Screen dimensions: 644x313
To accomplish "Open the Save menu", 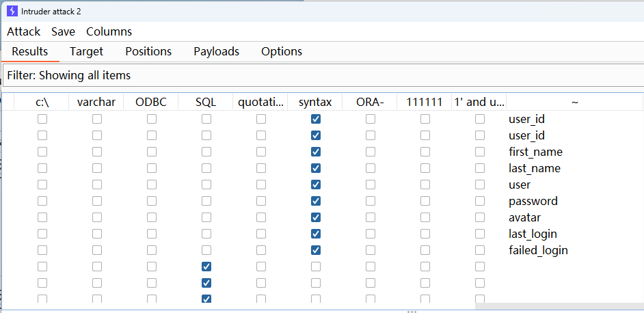I will coord(63,31).
